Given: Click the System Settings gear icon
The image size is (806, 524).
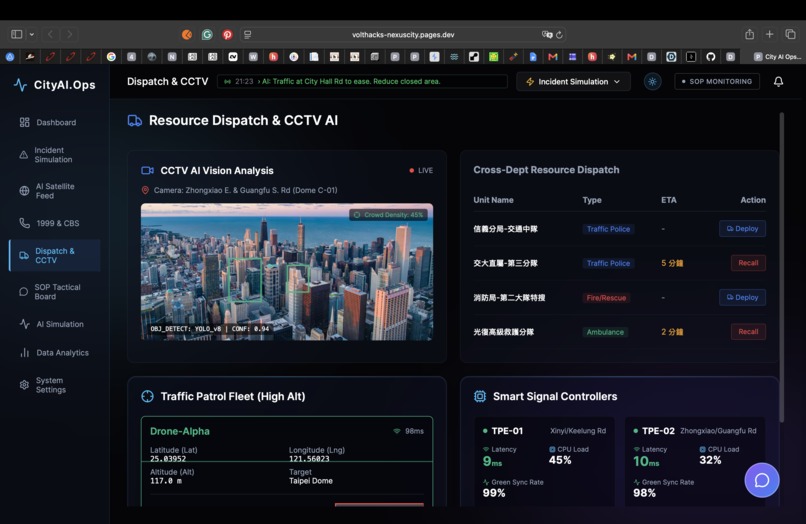Looking at the screenshot, I should (24, 385).
